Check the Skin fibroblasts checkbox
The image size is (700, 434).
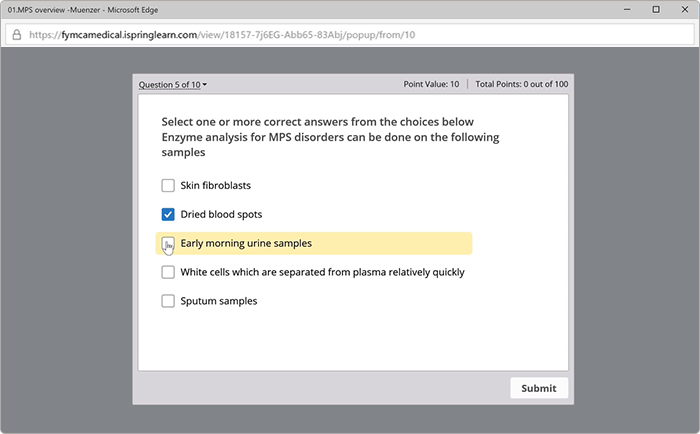168,185
